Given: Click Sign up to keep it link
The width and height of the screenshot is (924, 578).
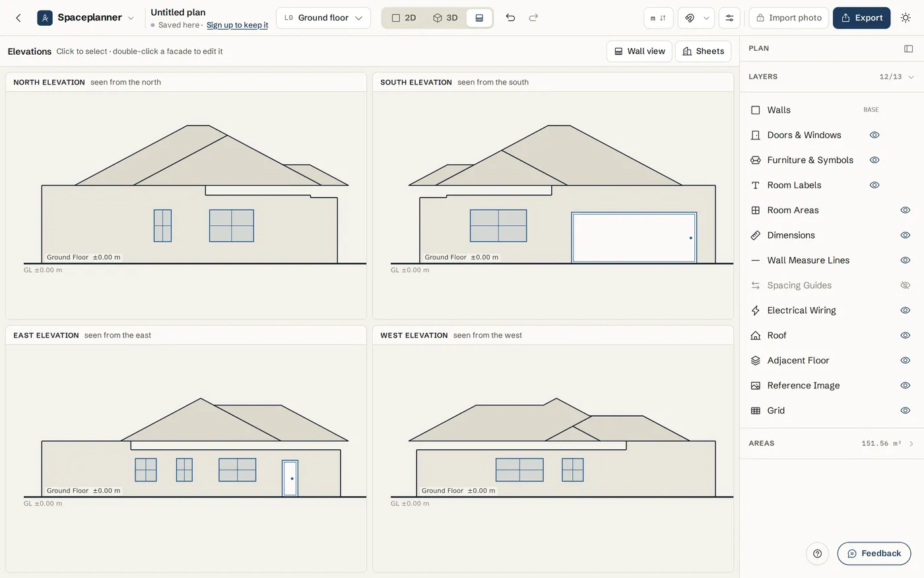Looking at the screenshot, I should [x=237, y=25].
